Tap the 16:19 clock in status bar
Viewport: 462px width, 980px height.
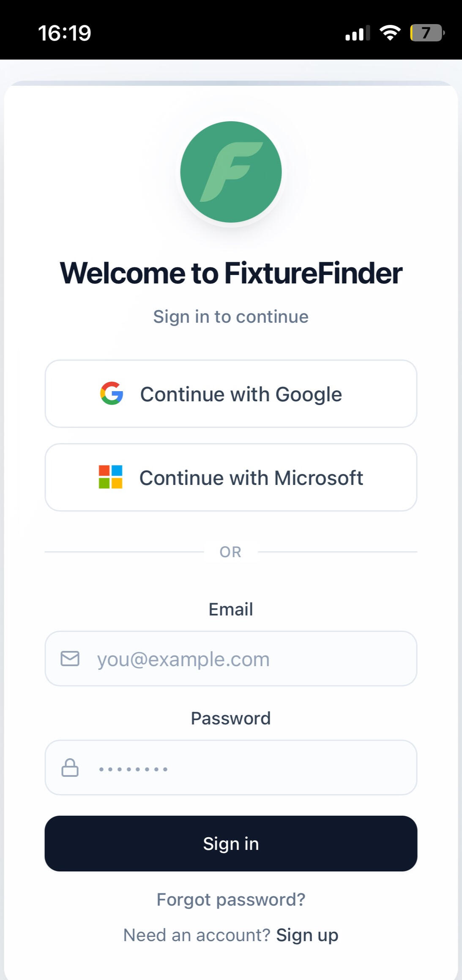[x=65, y=33]
